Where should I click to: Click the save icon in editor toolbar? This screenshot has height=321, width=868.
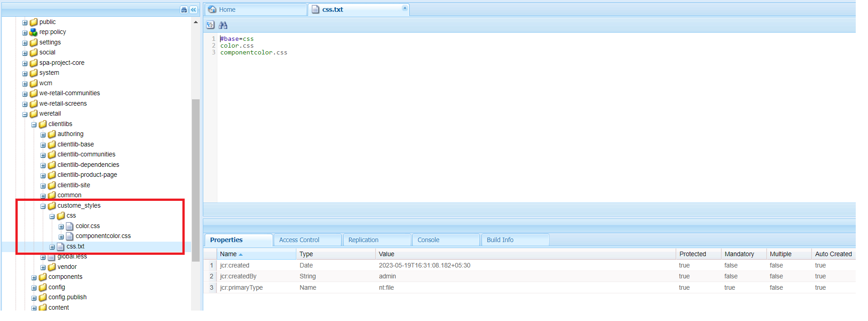tap(210, 25)
